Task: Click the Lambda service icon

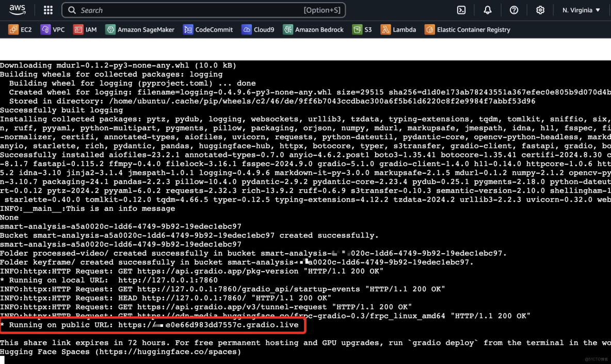Action: coord(385,29)
